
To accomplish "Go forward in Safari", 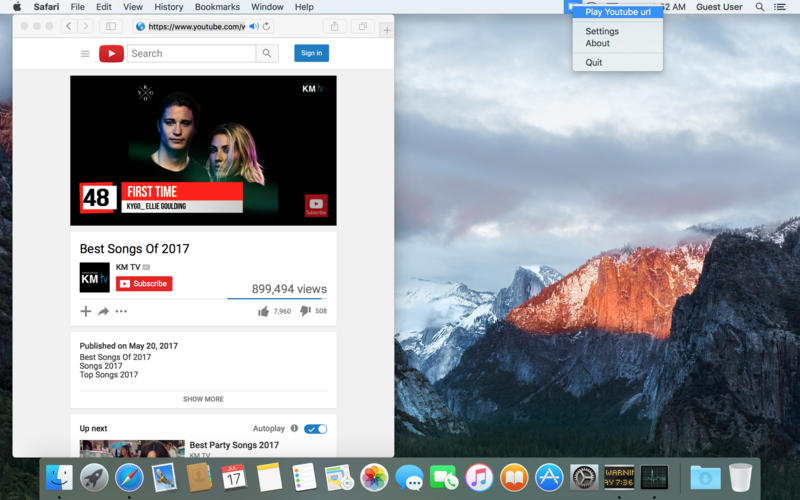I will [85, 26].
